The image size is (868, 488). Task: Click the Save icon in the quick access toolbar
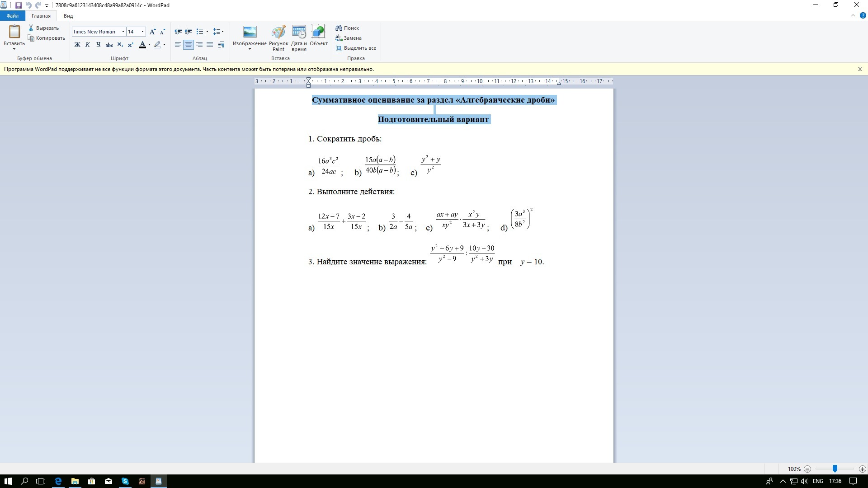tap(19, 5)
